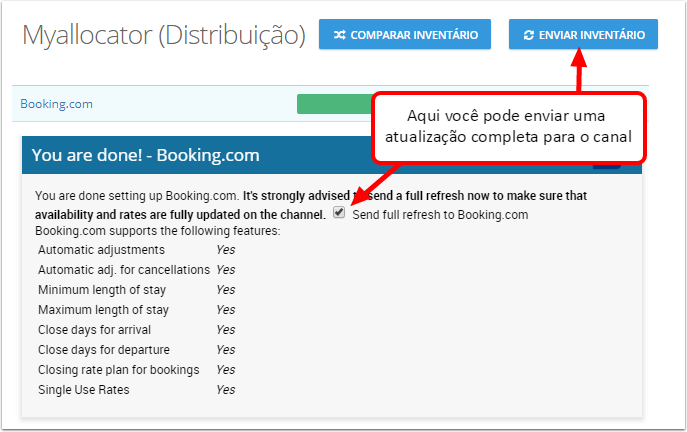
Task: Click the 'Close days for arrival' row
Action: [136, 329]
